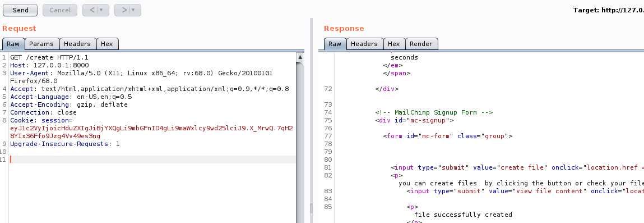The image size is (644, 223).
Task: Switch to the Request Headers tab
Action: pos(77,44)
